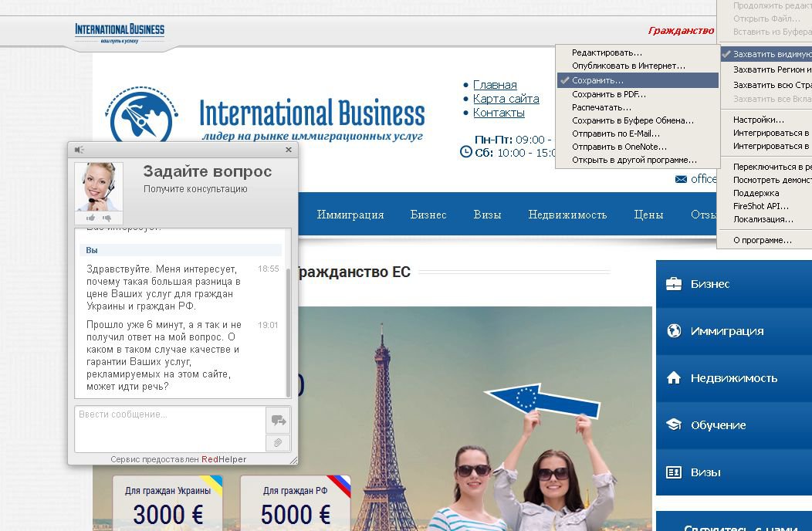Click the graduation cap icon next to Обучение
The image size is (812, 531).
tap(674, 425)
